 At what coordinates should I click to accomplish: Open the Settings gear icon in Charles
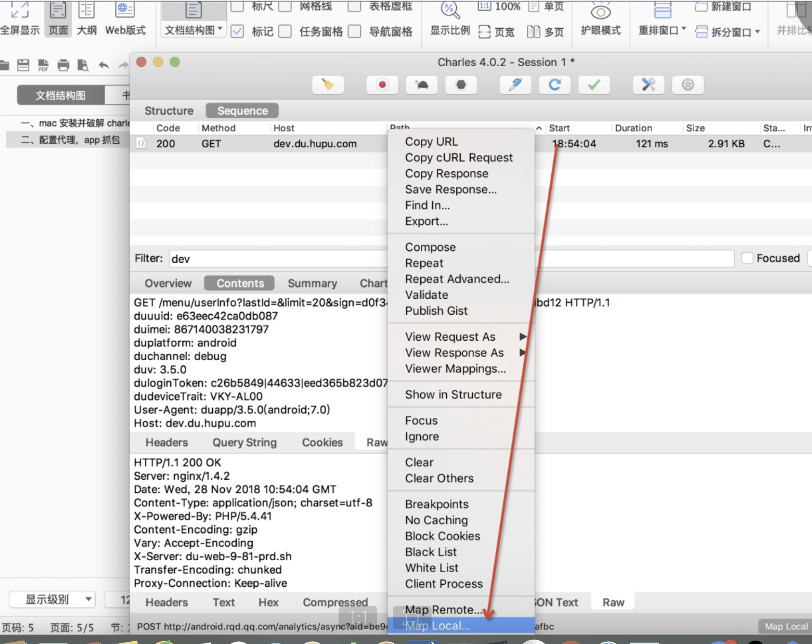[688, 84]
